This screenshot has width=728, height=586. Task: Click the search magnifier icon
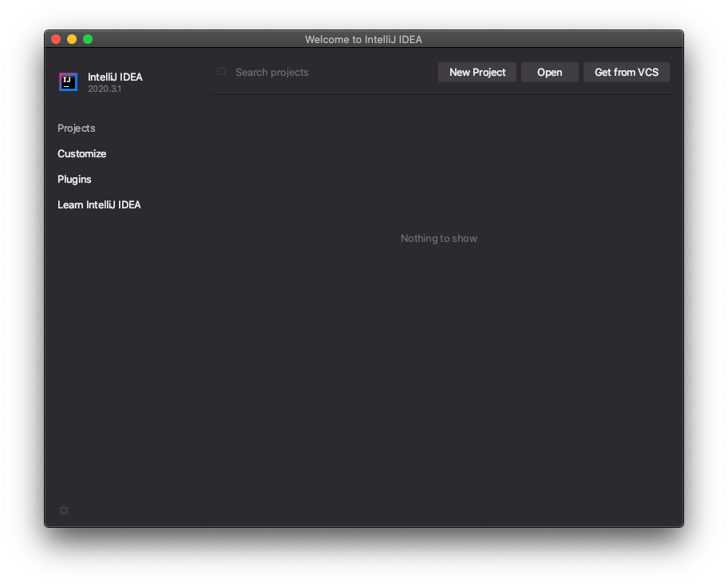point(221,72)
